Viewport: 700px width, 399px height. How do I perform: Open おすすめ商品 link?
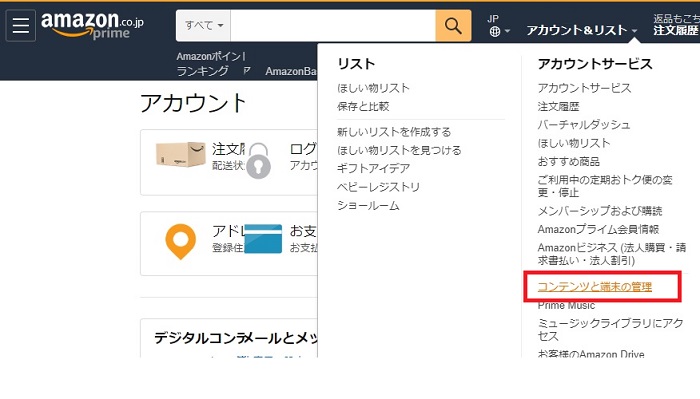tap(569, 161)
